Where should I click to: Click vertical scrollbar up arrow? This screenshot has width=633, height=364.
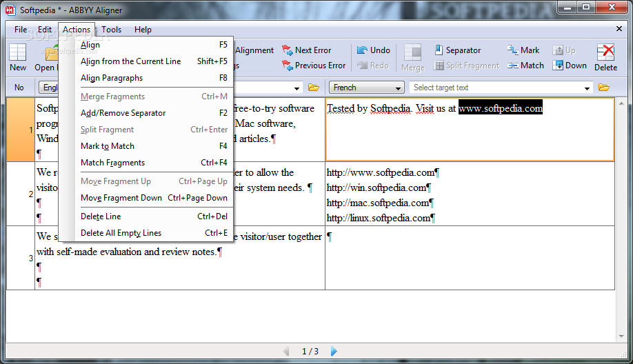(x=621, y=103)
